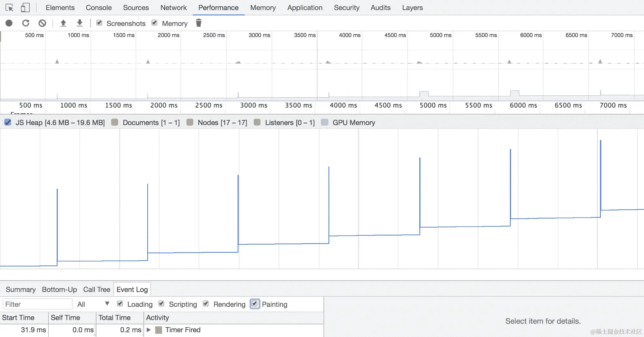Expand the Timer Fired row
644x337 pixels.
[149, 330]
